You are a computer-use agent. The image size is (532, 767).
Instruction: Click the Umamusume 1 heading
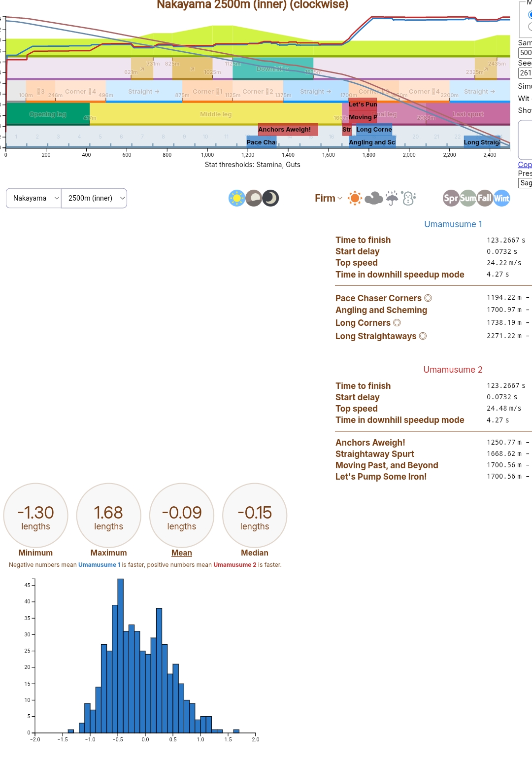453,224
